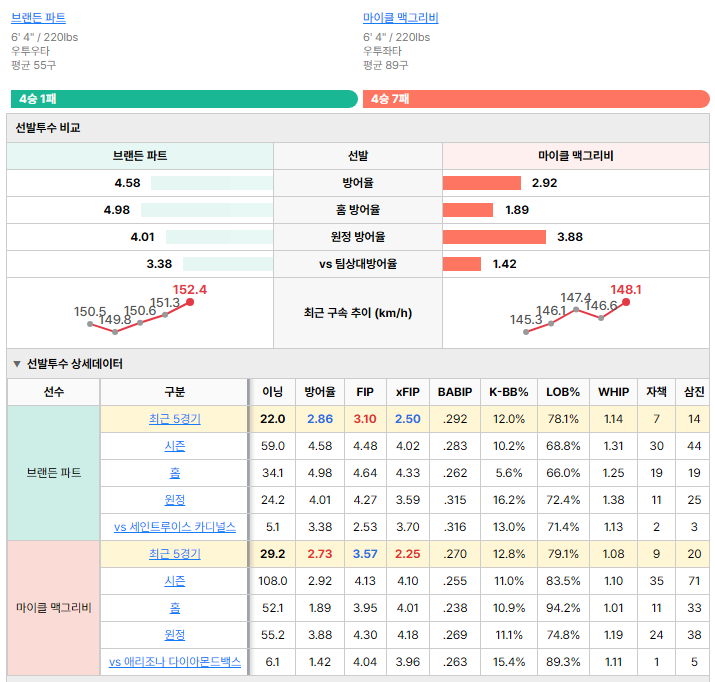This screenshot has height=682, width=715.
Task: Select the 15.4% K-BB% cell
Action: tap(509, 662)
